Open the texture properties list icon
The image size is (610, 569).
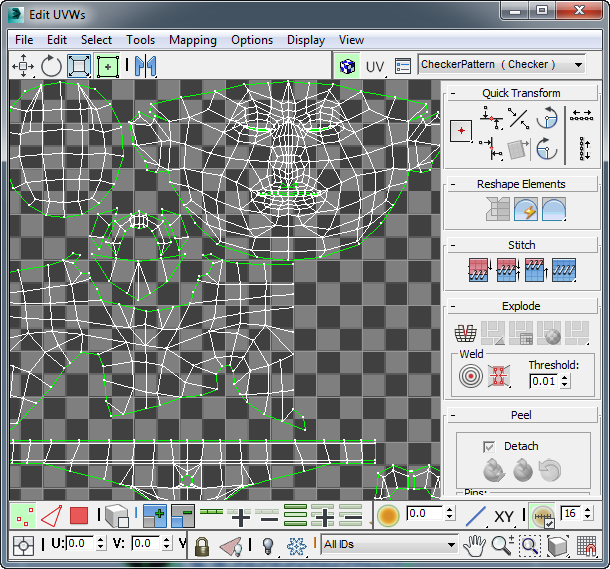403,66
